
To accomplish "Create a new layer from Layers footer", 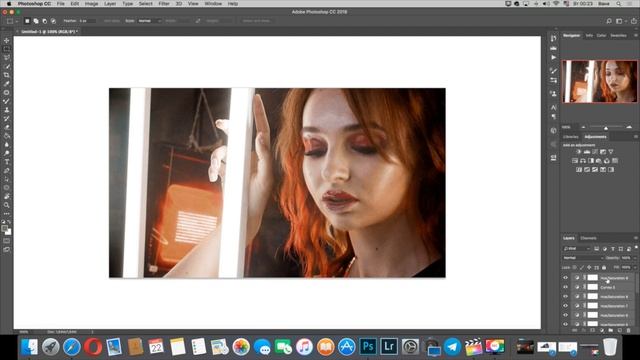I will click(x=620, y=330).
